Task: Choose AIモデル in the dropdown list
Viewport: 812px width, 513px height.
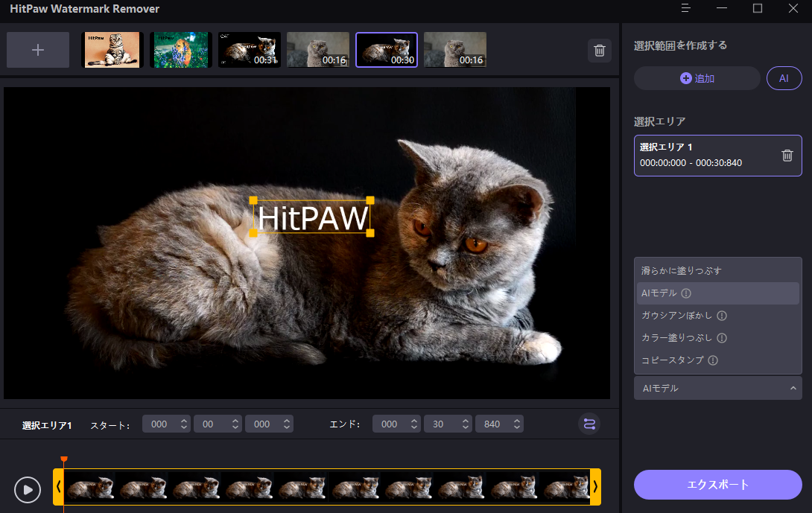Action: pyautogui.click(x=717, y=293)
